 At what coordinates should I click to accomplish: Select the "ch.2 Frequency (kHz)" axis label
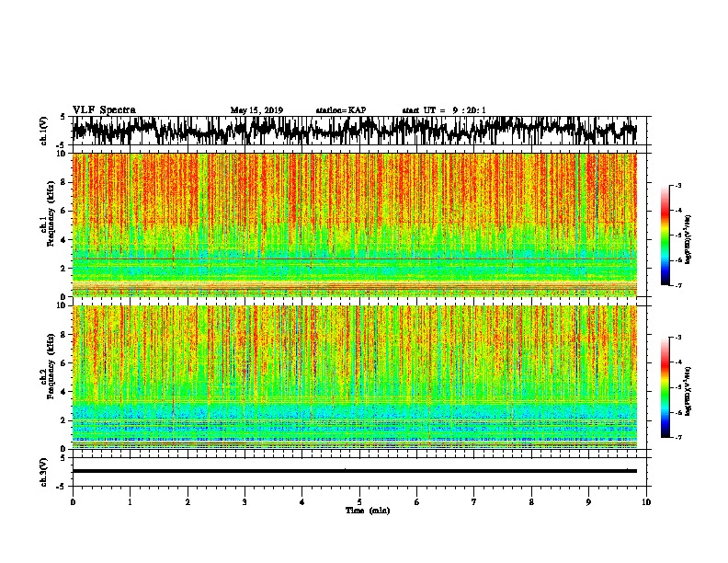[x=48, y=366]
